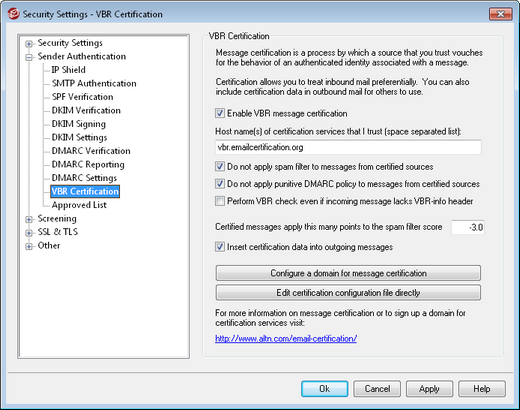Viewport: 520px width, 410px height.
Task: Click Configure a domain for message certification
Action: [x=348, y=273]
